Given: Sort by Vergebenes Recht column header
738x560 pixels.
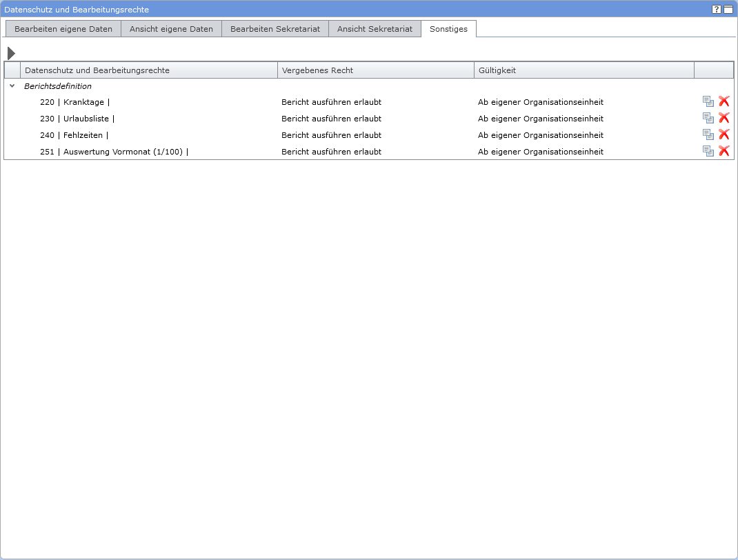Looking at the screenshot, I should point(376,70).
